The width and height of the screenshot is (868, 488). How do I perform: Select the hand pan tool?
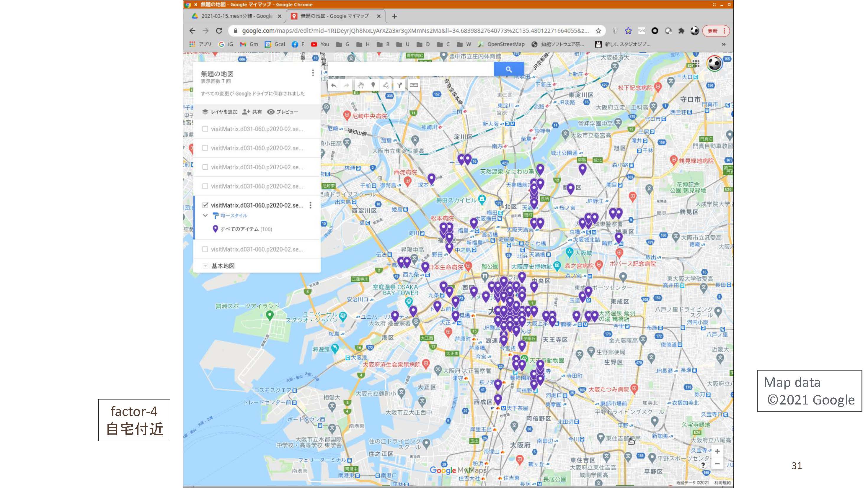360,85
